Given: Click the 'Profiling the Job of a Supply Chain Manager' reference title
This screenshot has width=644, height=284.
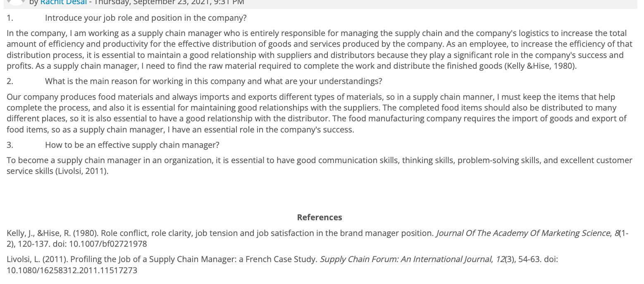Looking at the screenshot, I should click(x=194, y=260).
